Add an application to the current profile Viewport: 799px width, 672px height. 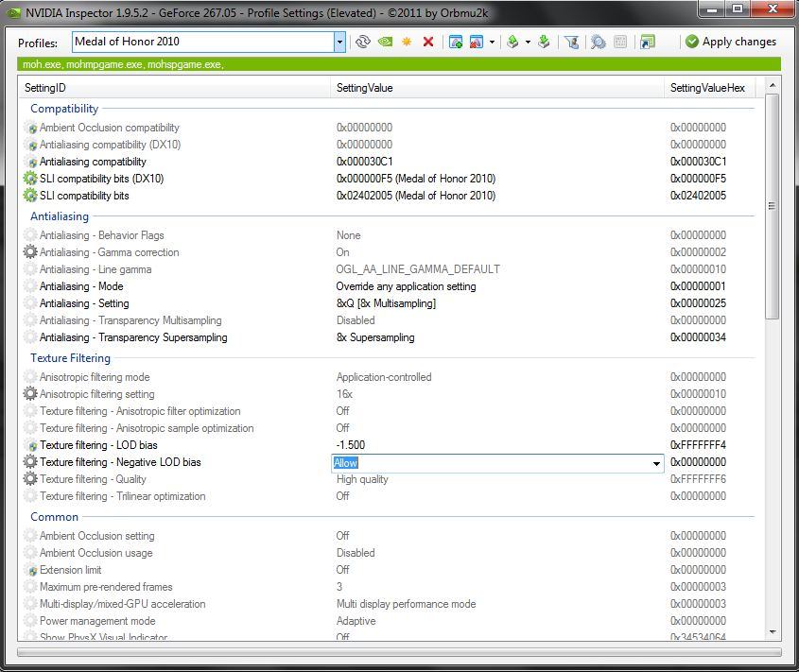tap(456, 42)
